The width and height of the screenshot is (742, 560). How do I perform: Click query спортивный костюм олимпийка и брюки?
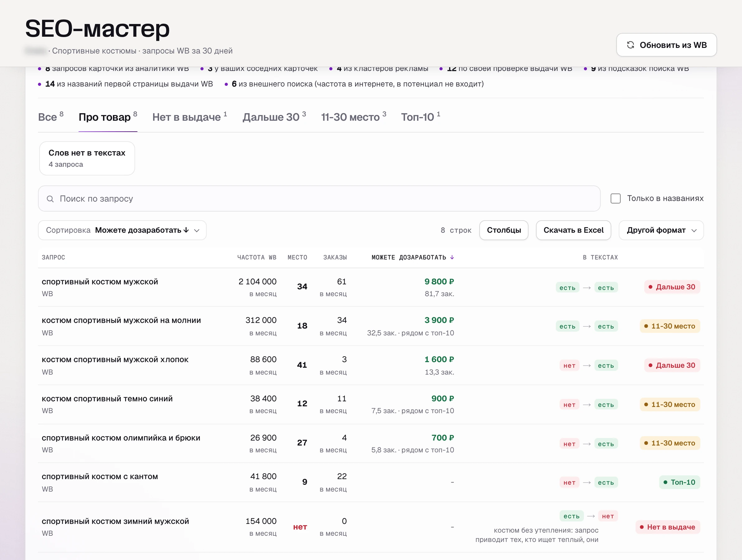tap(121, 438)
